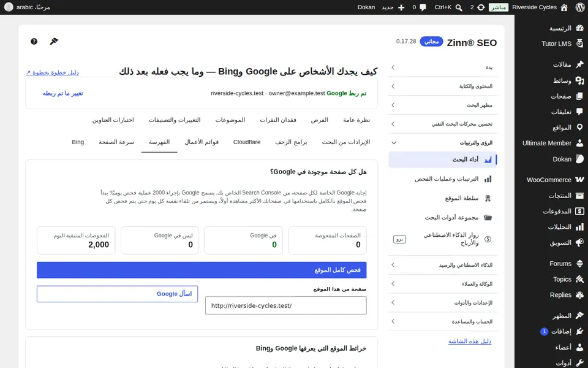Click the updates refresh icon showing 2

point(481,7)
